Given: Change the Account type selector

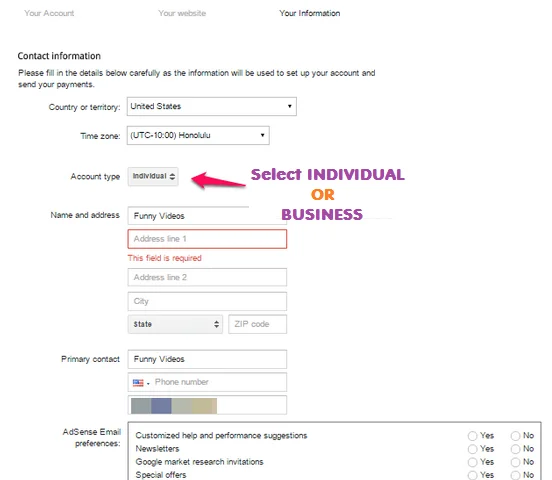Looking at the screenshot, I should [x=153, y=176].
